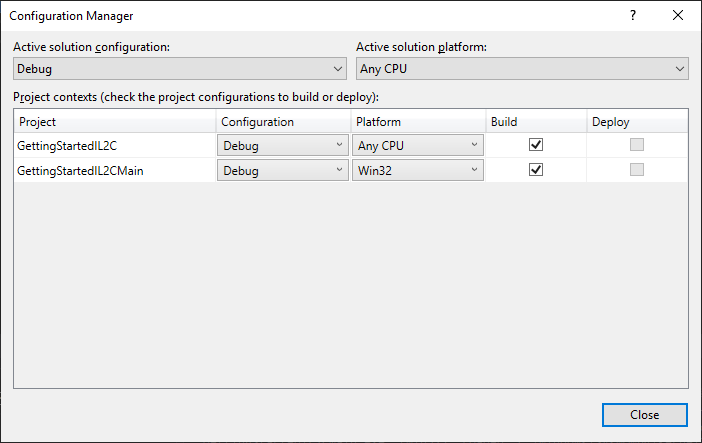Toggle Build checkbox for GettingStartedIL2CMain
The width and height of the screenshot is (702, 443).
(536, 170)
